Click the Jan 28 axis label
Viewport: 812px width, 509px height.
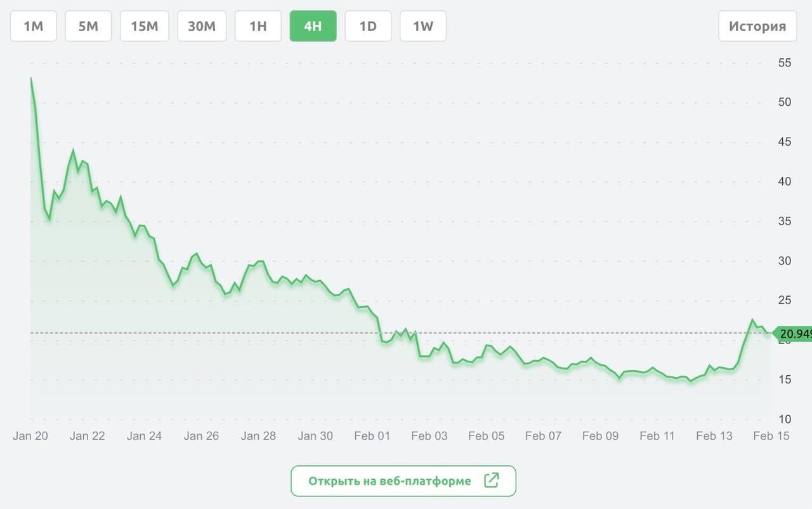[258, 435]
